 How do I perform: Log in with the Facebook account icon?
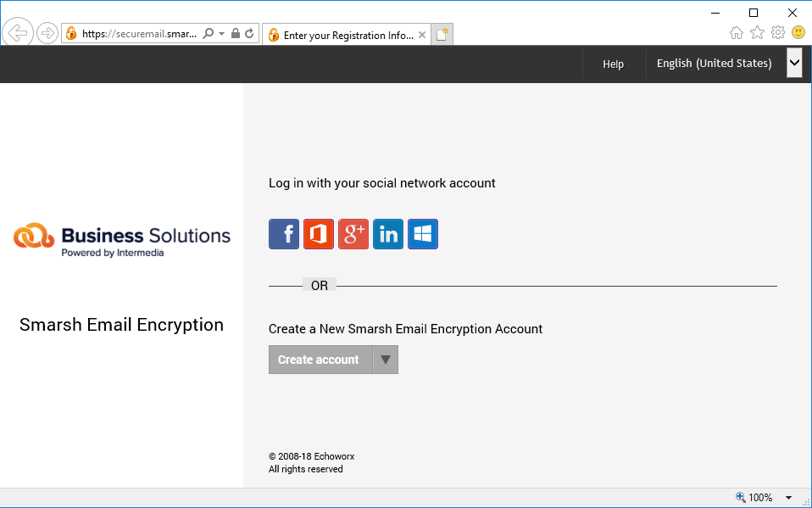[284, 234]
